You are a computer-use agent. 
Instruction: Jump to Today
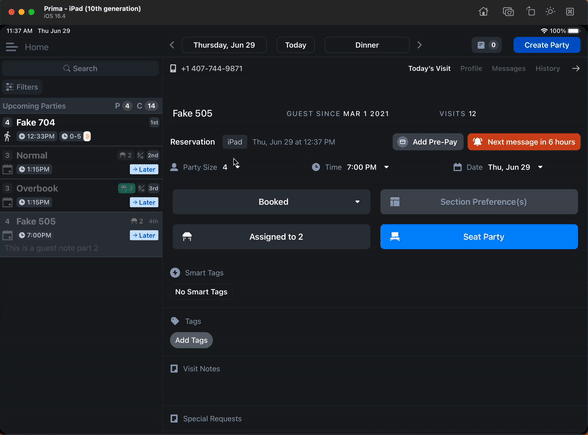(296, 45)
